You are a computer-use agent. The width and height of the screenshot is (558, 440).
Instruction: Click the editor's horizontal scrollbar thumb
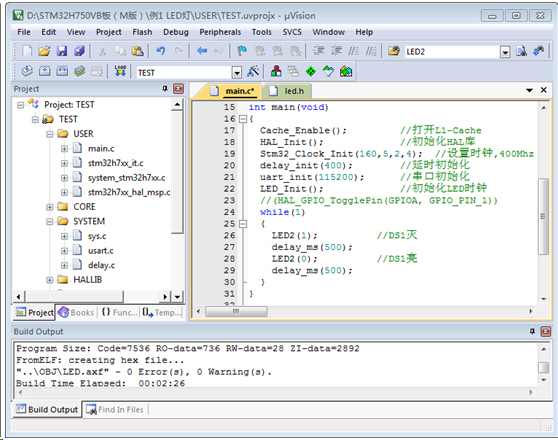pyautogui.click(x=236, y=311)
